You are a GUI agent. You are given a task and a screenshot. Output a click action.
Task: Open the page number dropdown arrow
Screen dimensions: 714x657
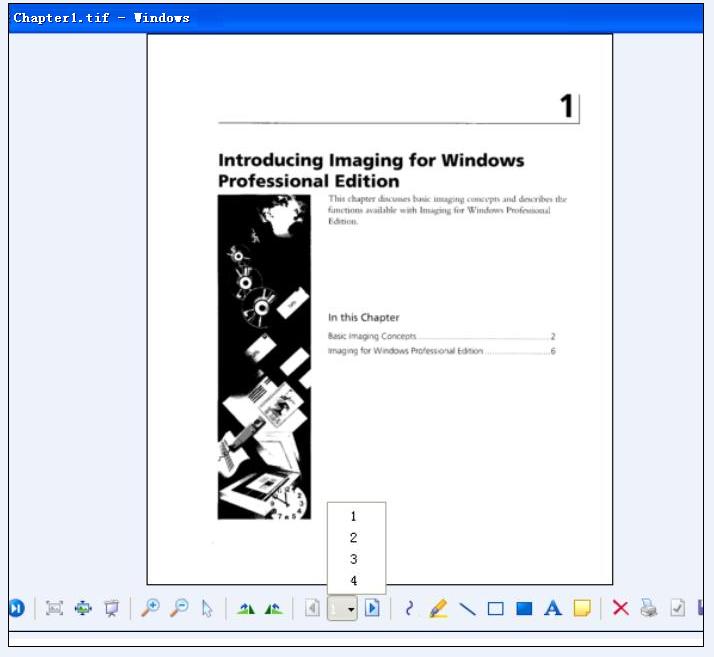pos(351,609)
